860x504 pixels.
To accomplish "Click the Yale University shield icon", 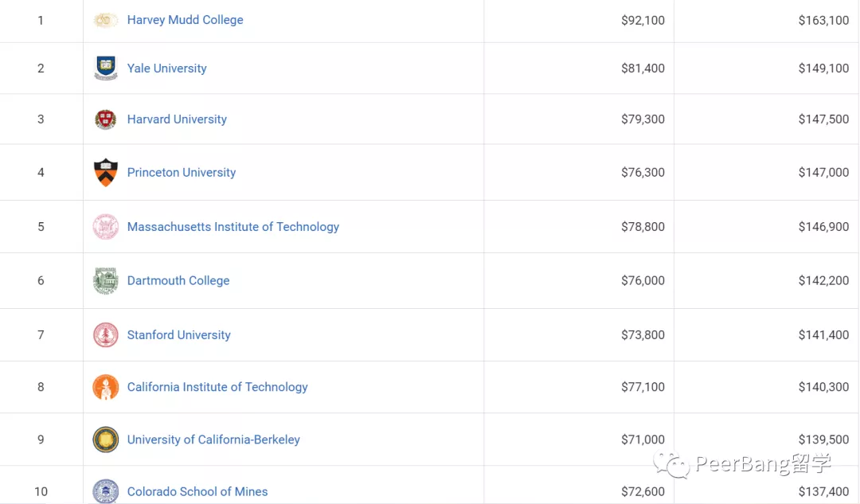I will [106, 68].
